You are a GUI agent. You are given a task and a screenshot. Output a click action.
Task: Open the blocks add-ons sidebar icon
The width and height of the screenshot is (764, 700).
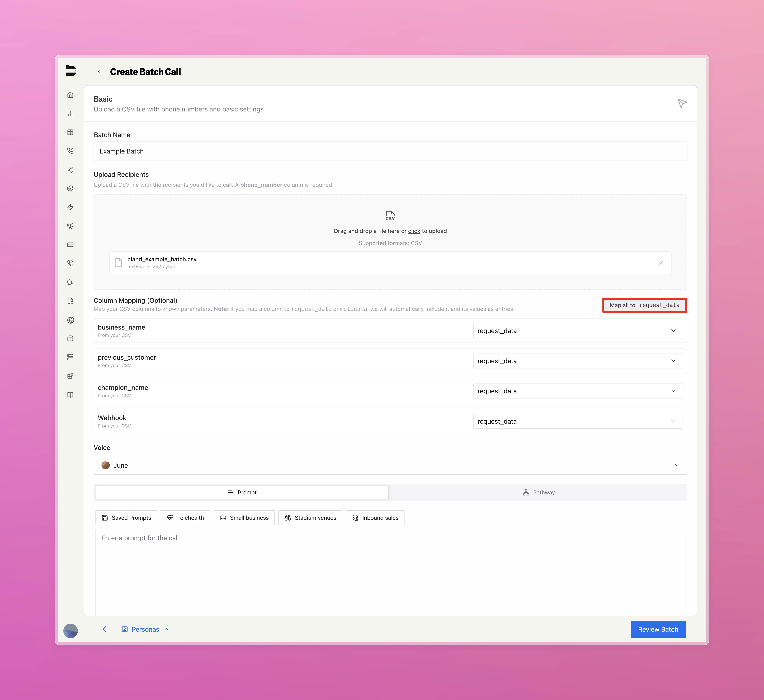[x=70, y=376]
